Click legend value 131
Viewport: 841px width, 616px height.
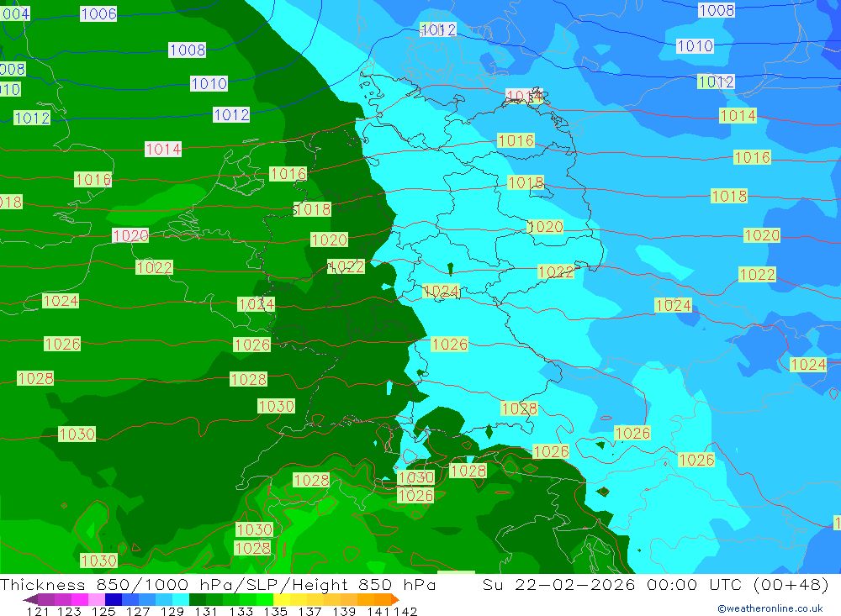pyautogui.click(x=206, y=611)
